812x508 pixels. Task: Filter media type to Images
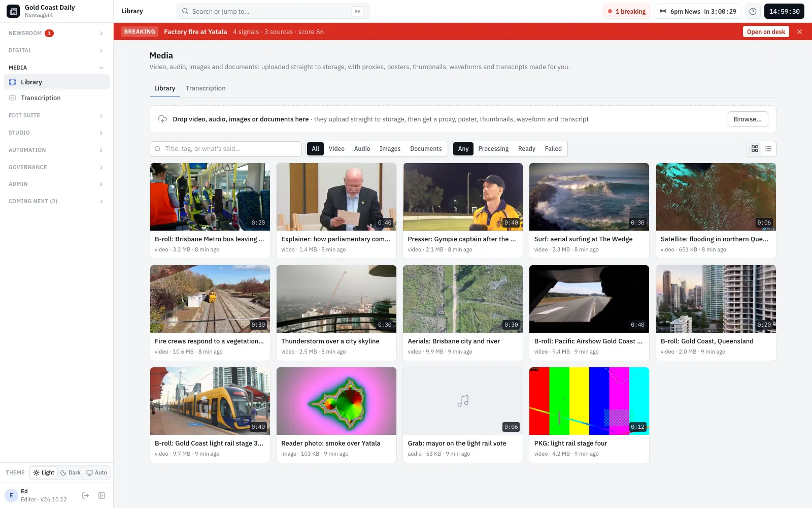click(390, 149)
